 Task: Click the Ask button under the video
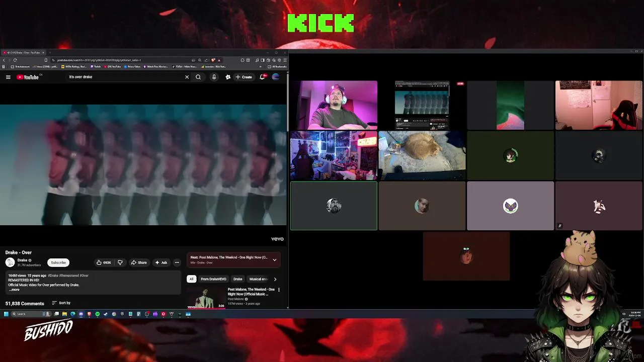click(x=161, y=262)
